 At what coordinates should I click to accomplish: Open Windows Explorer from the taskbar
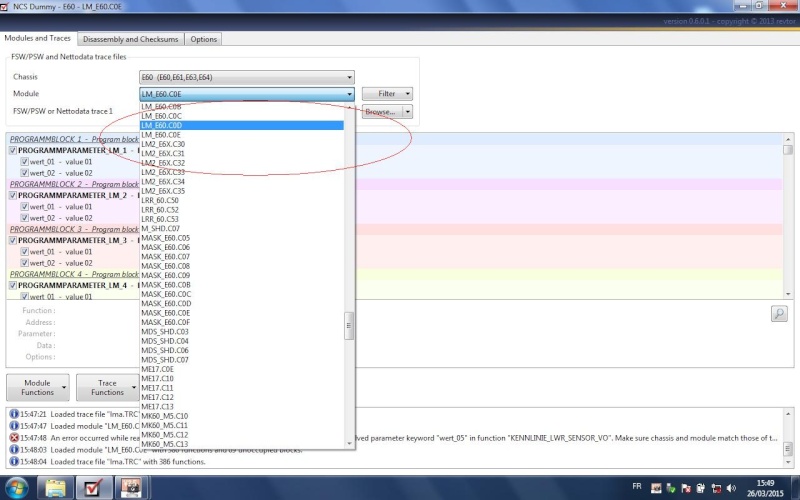coord(56,488)
